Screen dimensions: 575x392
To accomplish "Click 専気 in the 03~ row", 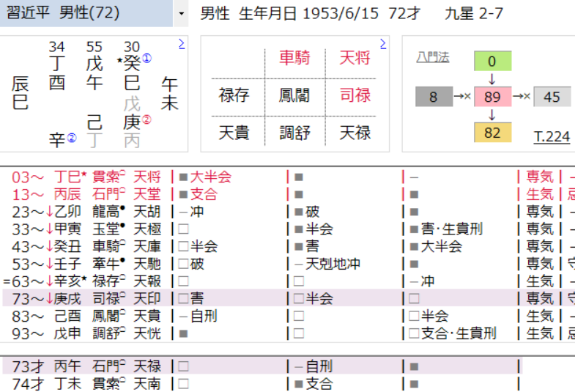I will [540, 177].
